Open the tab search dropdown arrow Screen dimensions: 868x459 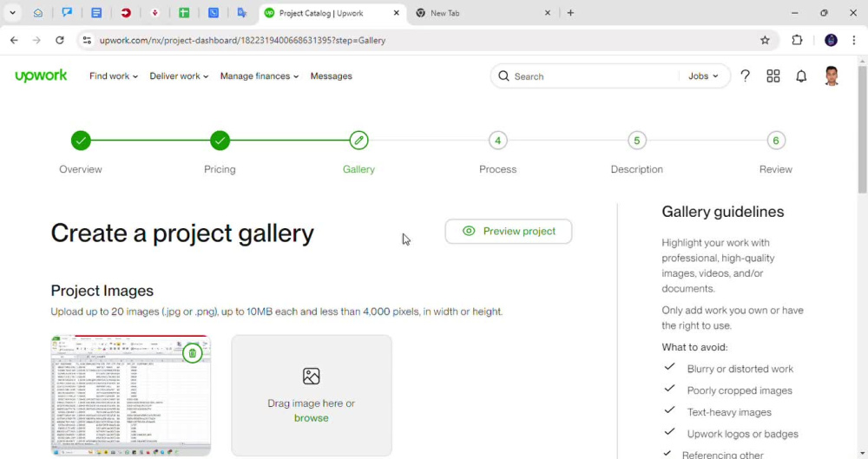[12, 13]
